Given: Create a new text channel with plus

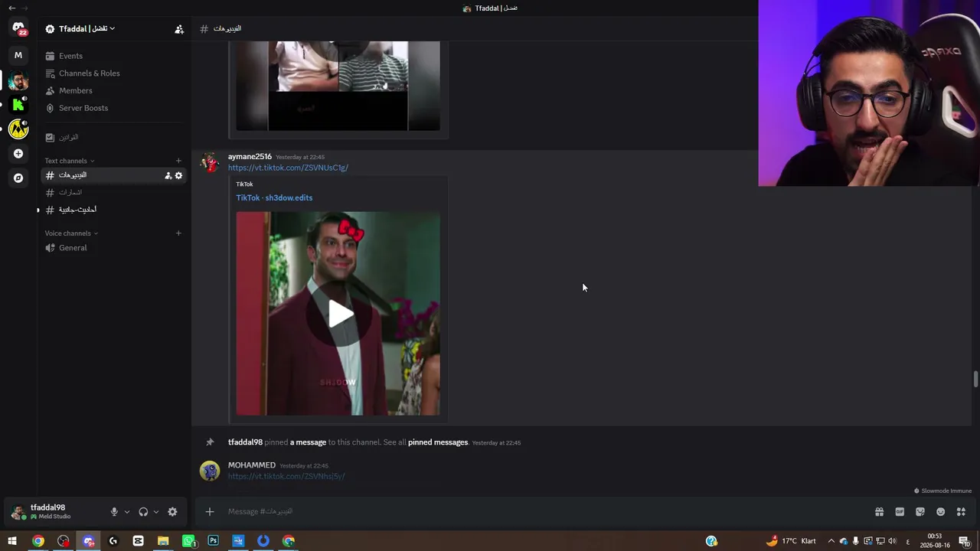Looking at the screenshot, I should tap(178, 161).
